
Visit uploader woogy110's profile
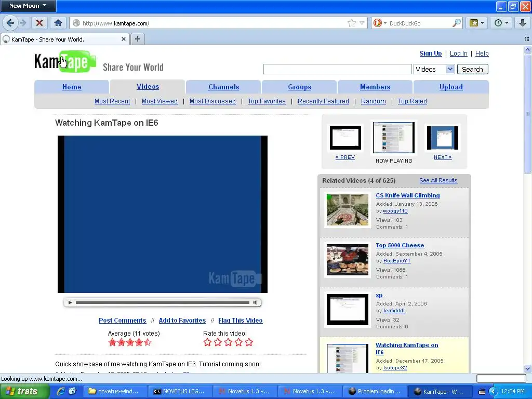[395, 211]
